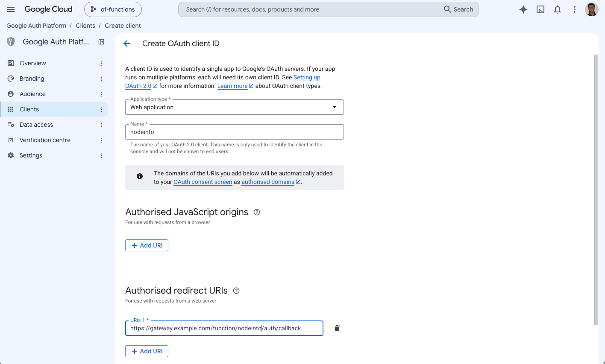Click the Name field containing nodeinfo
This screenshot has width=605, height=364.
(x=234, y=132)
